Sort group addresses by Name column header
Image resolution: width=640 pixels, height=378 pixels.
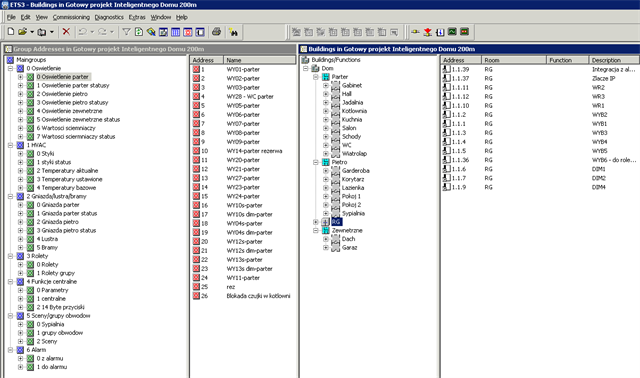click(x=260, y=60)
